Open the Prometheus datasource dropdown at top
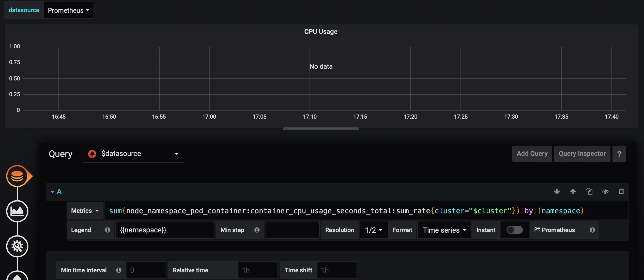644x280 pixels. [x=68, y=10]
